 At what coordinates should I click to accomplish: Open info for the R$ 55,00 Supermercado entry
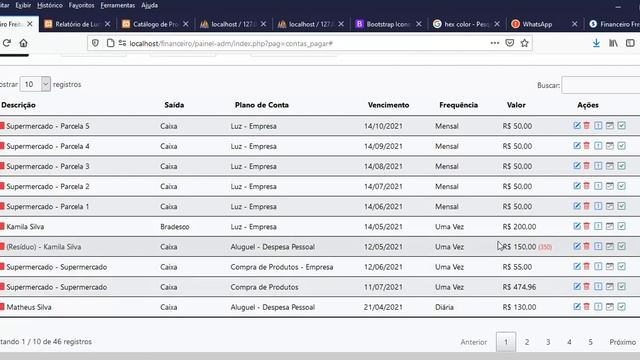click(x=598, y=266)
